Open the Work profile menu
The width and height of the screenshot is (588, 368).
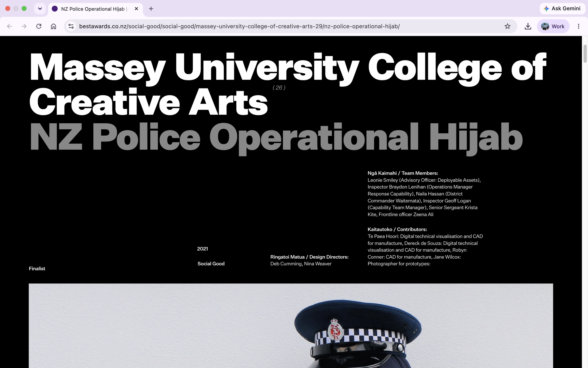pos(553,26)
